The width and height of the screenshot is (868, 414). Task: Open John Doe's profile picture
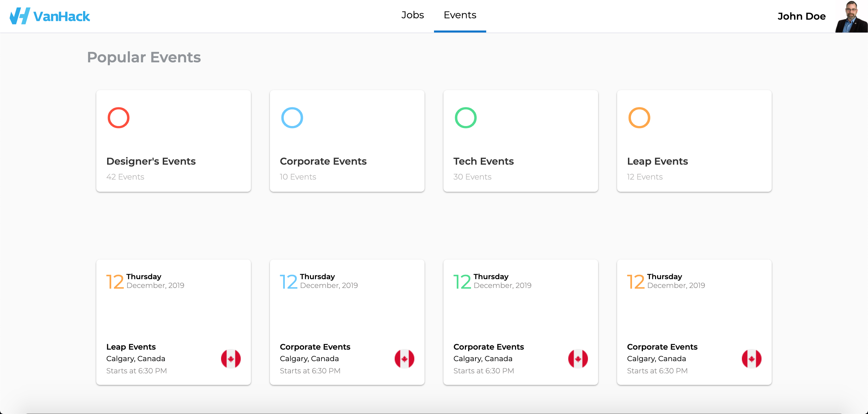click(x=851, y=16)
